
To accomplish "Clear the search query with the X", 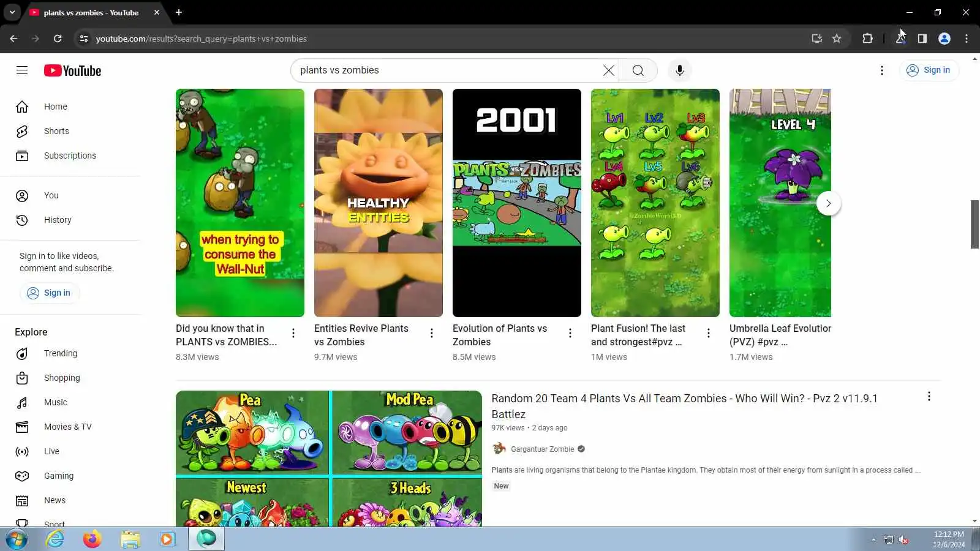I will click(x=608, y=70).
